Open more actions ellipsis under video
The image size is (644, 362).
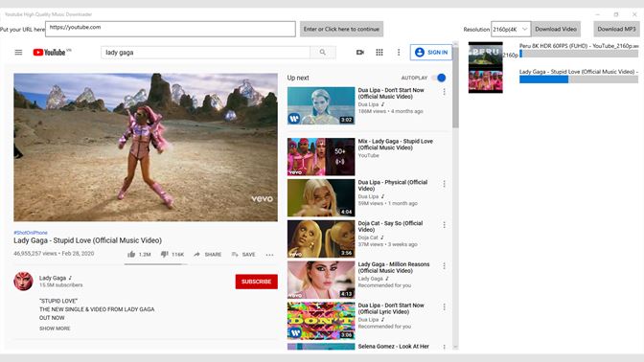(x=269, y=255)
